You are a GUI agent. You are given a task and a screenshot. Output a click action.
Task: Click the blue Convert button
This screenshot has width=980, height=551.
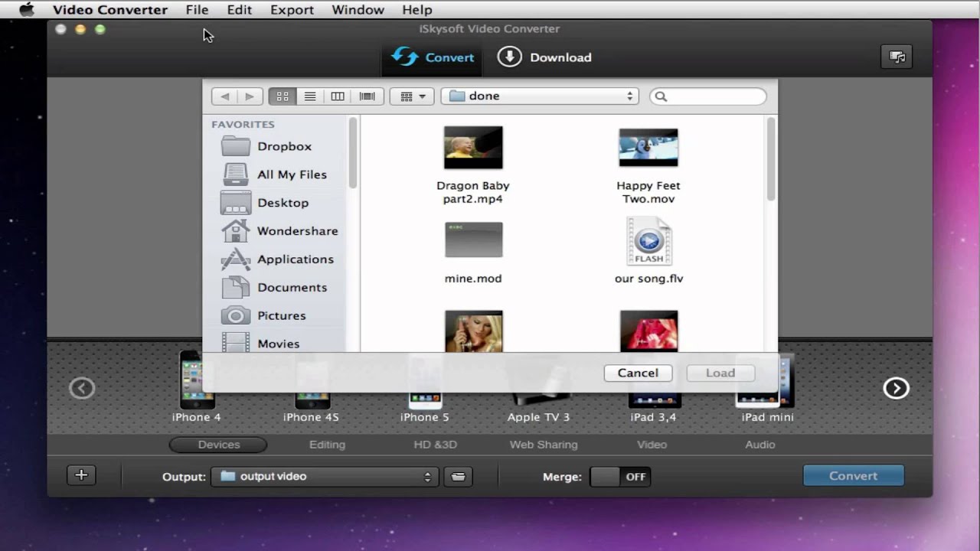tap(854, 476)
